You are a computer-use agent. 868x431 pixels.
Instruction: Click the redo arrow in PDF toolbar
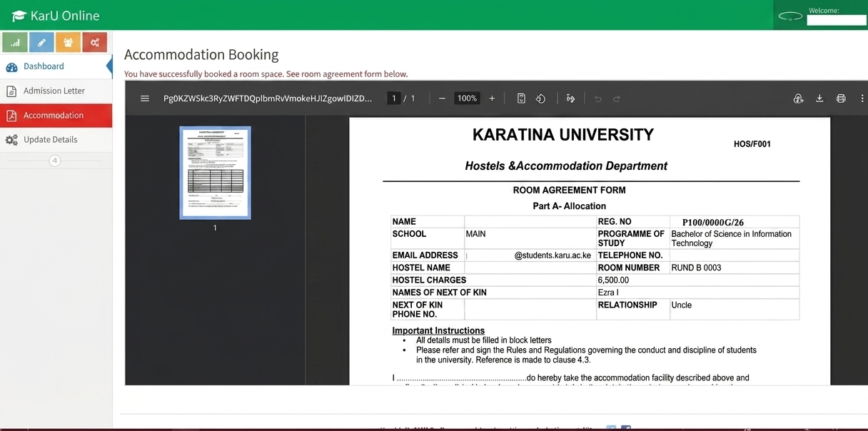pos(617,98)
